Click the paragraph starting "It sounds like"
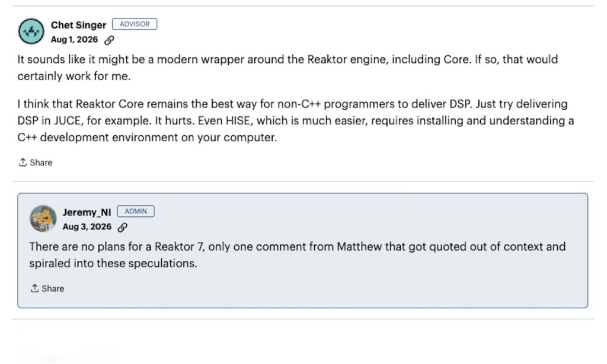 (x=287, y=68)
